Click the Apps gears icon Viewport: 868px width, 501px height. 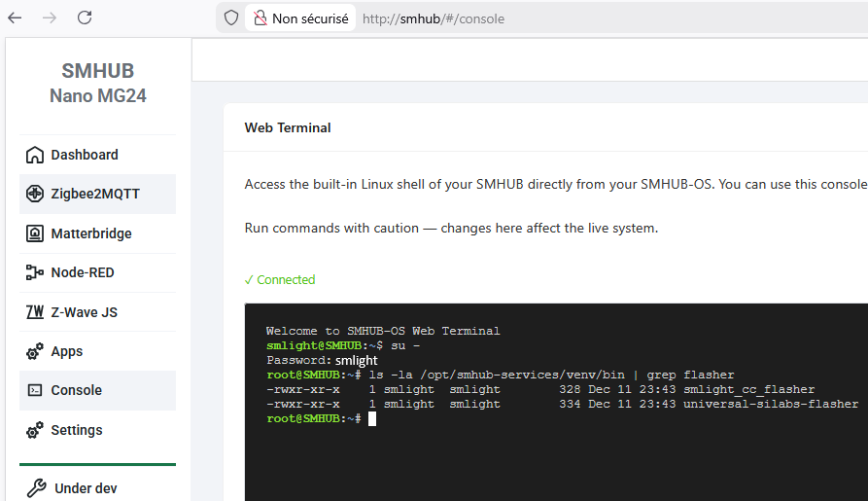click(x=34, y=351)
